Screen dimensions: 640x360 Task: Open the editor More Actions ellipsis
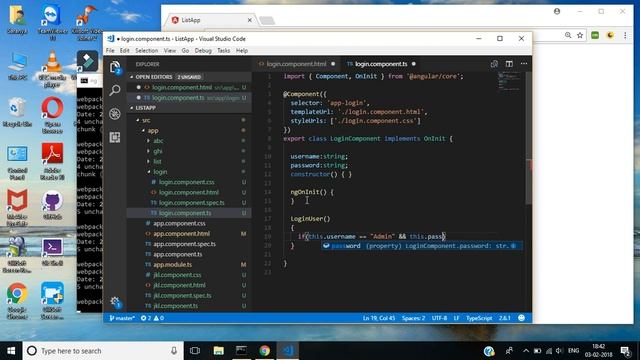524,64
